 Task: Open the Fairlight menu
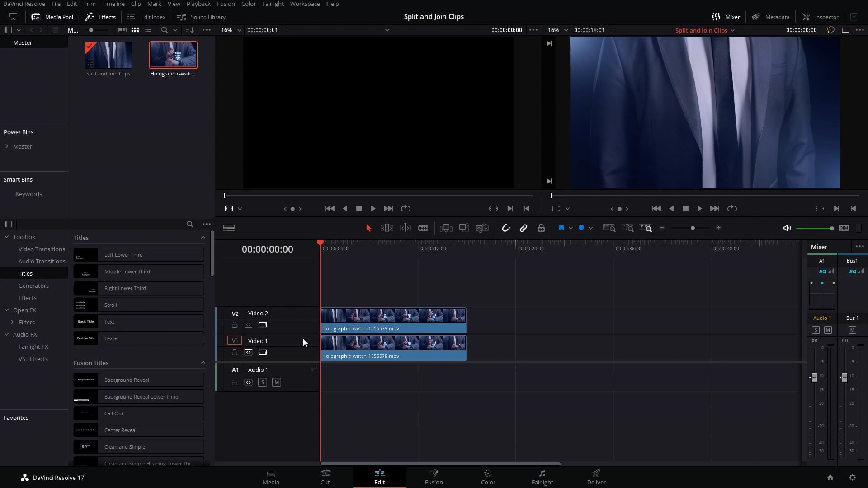273,4
